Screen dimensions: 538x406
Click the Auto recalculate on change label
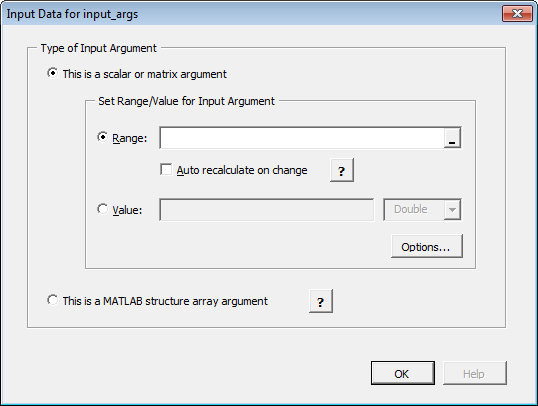242,170
